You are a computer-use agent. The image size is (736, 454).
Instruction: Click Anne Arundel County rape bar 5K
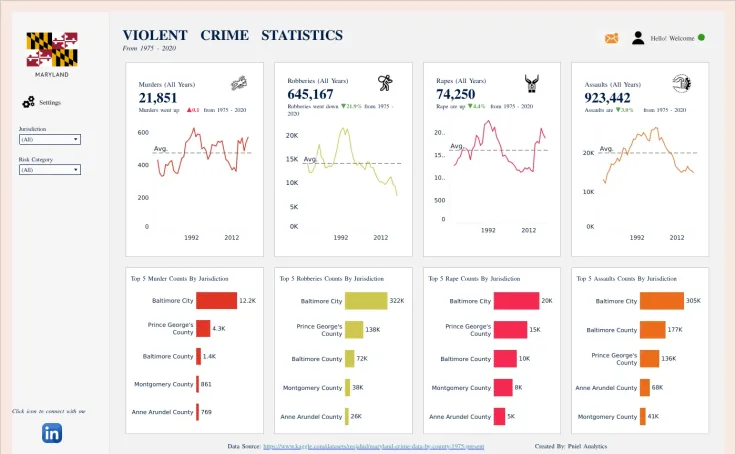point(499,416)
